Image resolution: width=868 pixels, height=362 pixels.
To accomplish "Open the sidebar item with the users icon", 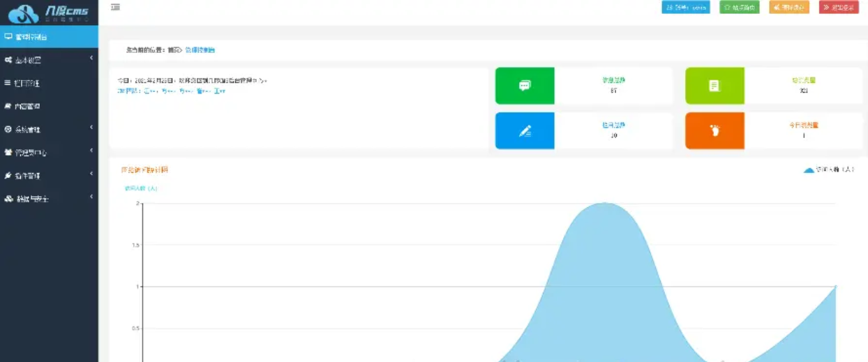I will 49,152.
